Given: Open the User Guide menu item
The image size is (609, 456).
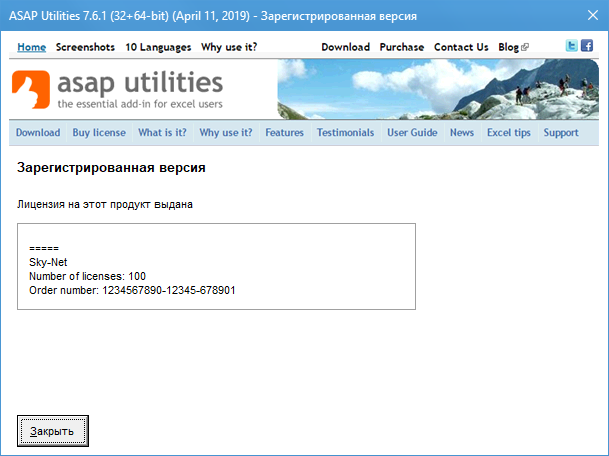Looking at the screenshot, I should pos(412,132).
